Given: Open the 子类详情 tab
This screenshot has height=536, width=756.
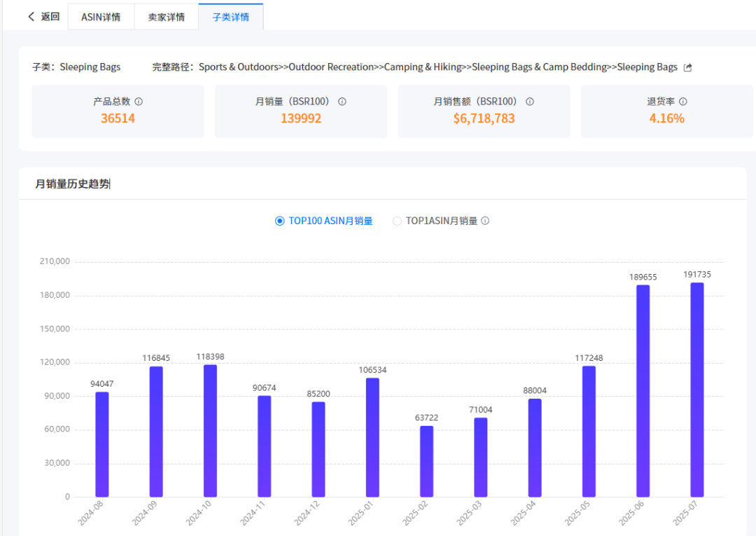Looking at the screenshot, I should [231, 17].
